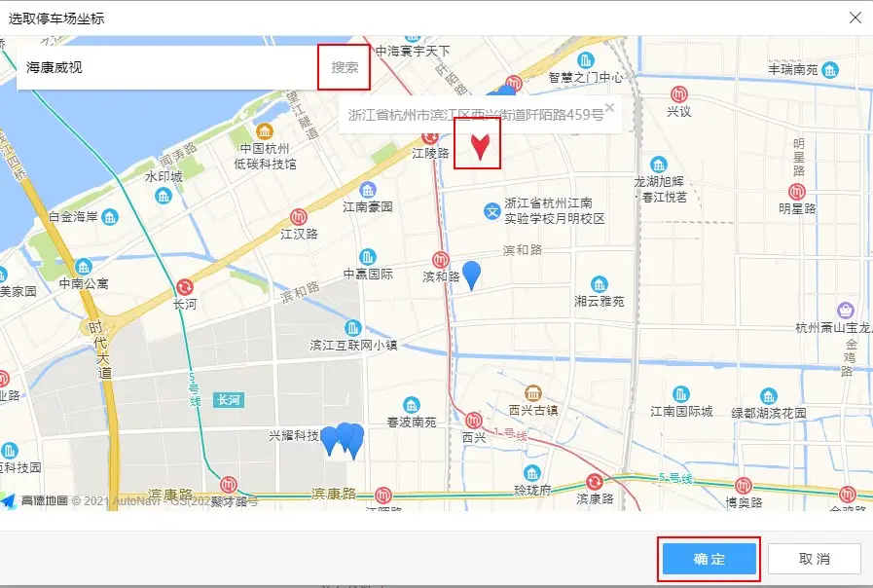Click the search input containing 海康威视

[x=165, y=67]
